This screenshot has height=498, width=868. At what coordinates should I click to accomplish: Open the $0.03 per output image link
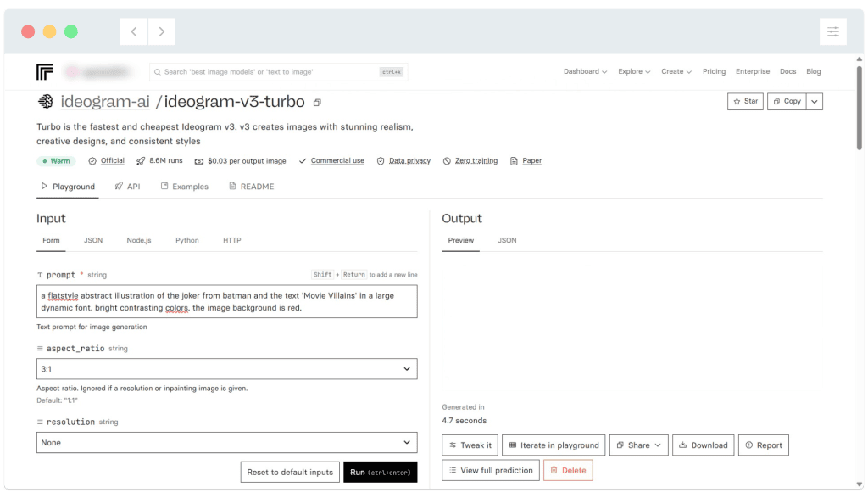click(x=247, y=161)
